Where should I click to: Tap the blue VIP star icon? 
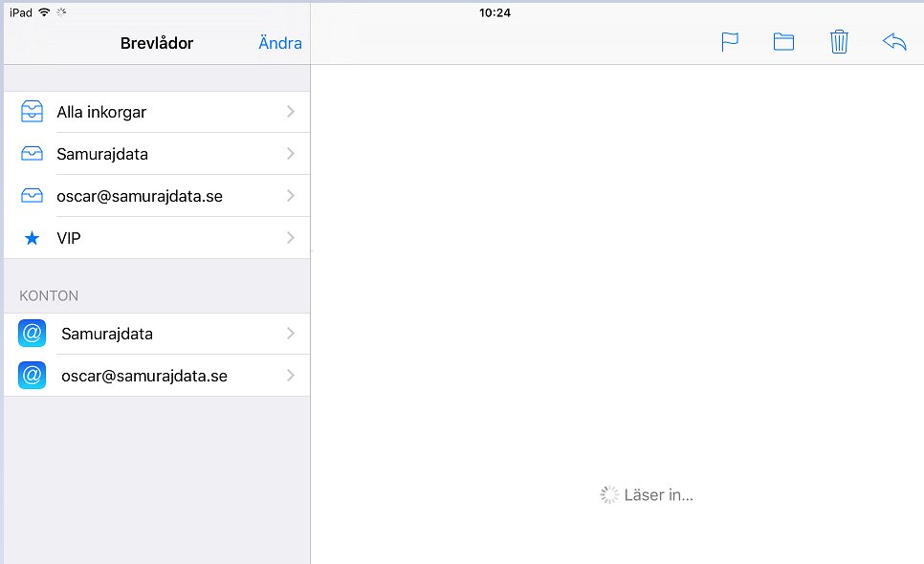pyautogui.click(x=32, y=238)
